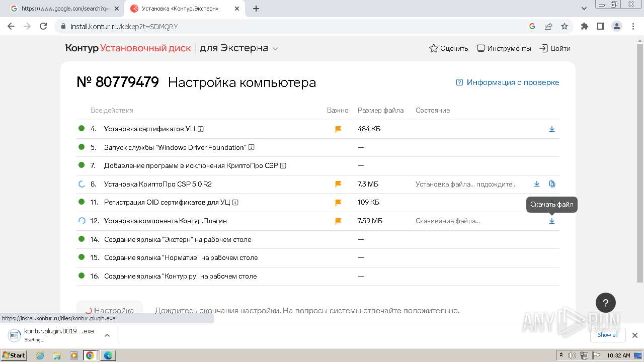Open Microsoft Edge from the taskbar
This screenshot has width=644, height=362.
[x=108, y=355]
